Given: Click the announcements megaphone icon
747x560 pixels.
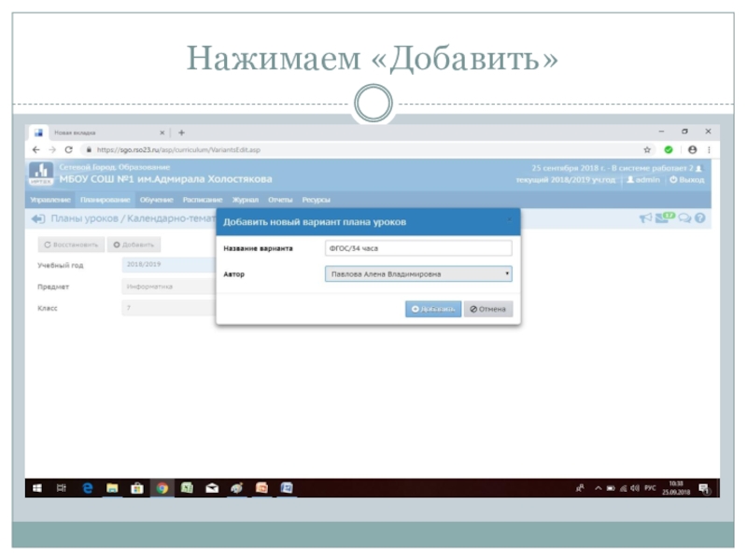Looking at the screenshot, I should point(645,218).
